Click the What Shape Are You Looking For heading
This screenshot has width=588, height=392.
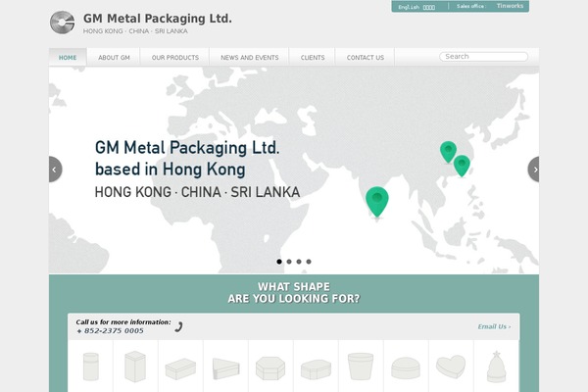tap(294, 293)
